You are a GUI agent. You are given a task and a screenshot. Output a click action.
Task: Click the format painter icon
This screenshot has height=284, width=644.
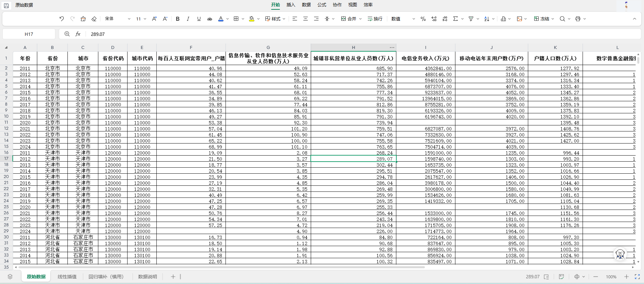tap(83, 19)
